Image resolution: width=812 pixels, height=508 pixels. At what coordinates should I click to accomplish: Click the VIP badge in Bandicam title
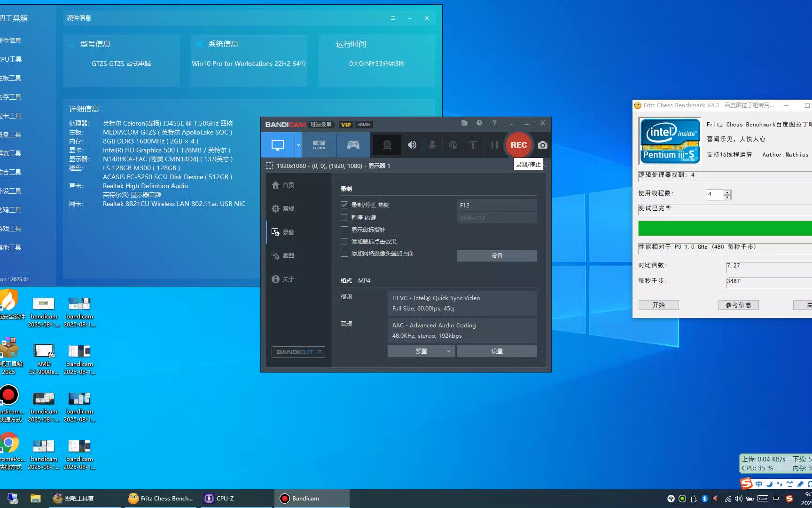(x=346, y=125)
